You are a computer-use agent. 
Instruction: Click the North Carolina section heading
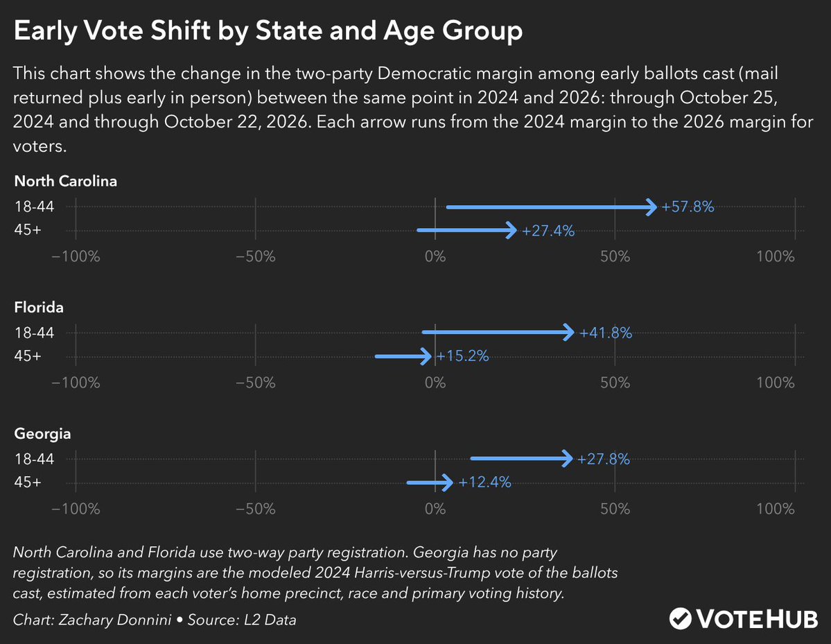click(x=66, y=181)
